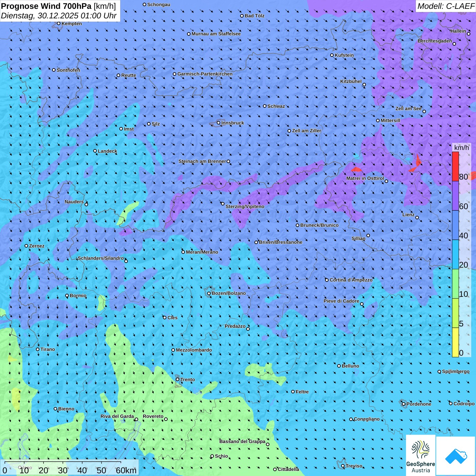The image size is (476, 476).
Task: Click the 'Garmisch-Partenkirchen' label
Action: 205,74
